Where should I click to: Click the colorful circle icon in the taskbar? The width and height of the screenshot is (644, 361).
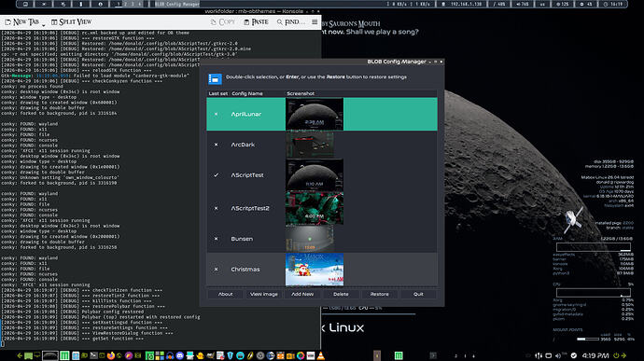(x=301, y=355)
